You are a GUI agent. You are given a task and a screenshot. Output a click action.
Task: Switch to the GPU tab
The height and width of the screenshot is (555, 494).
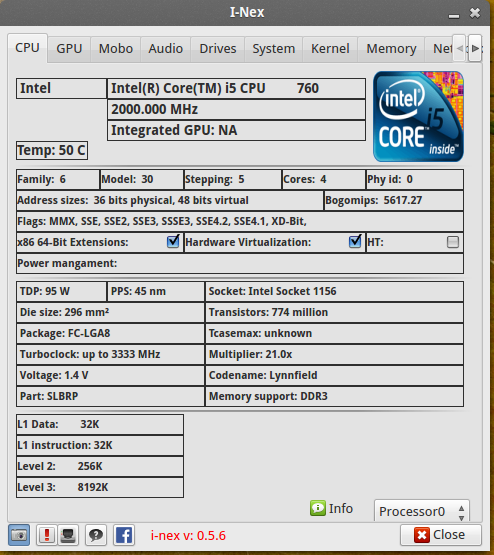[x=69, y=49]
